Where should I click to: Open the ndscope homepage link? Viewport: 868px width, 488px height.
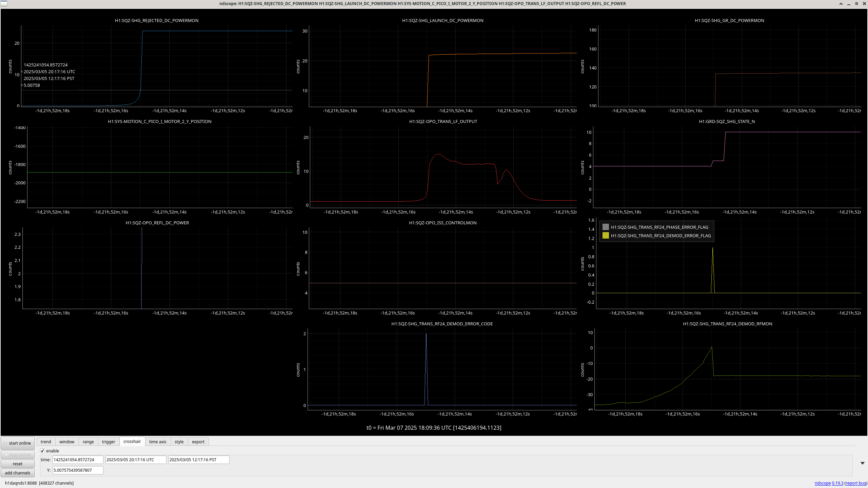[x=823, y=483]
